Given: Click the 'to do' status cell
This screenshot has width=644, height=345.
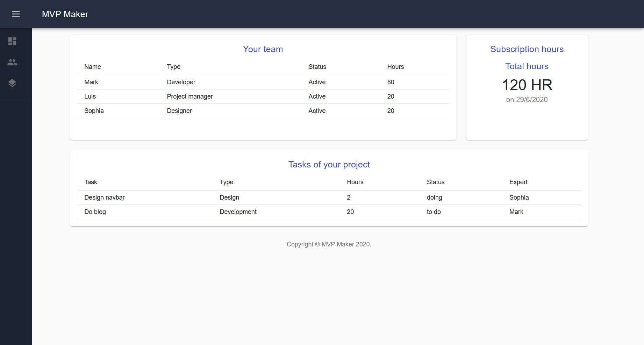Looking at the screenshot, I should pos(434,212).
